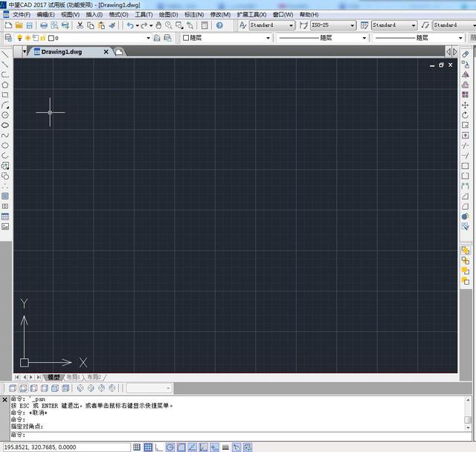Select the Arc tool

tap(5, 105)
